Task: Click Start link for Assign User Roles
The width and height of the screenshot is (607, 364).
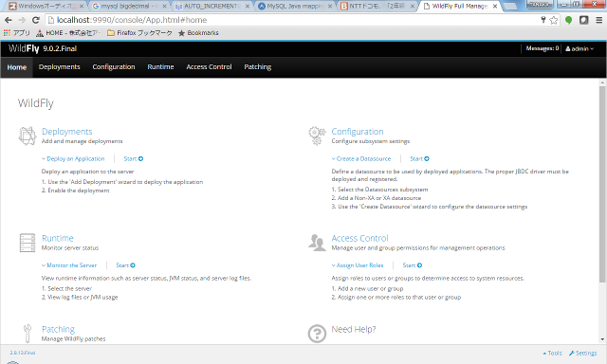Action: pos(413,265)
